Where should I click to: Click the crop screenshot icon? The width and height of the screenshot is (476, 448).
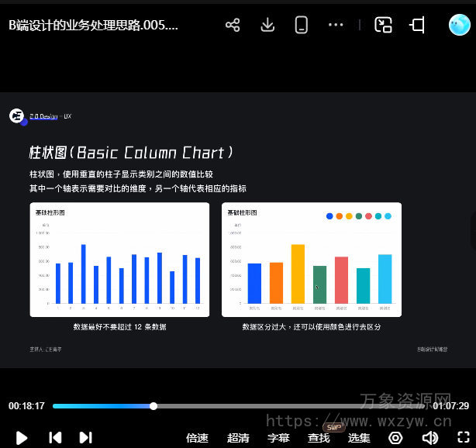point(418,25)
